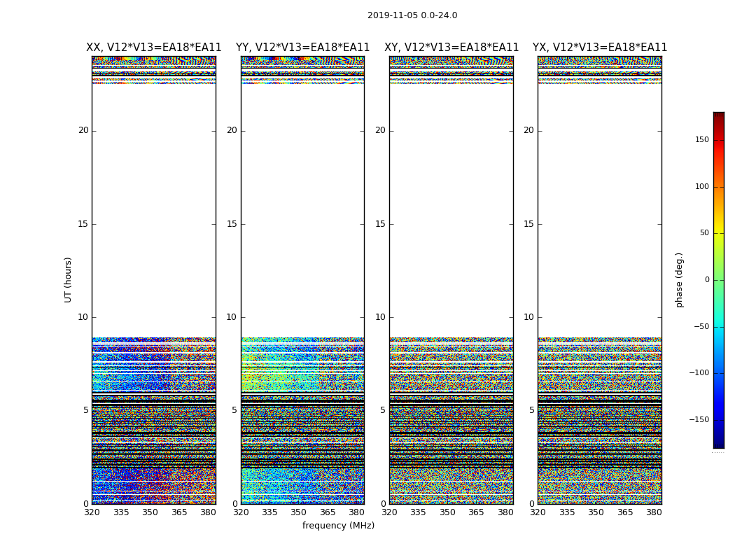Click the 5 hour tick of XX panel

point(86,410)
